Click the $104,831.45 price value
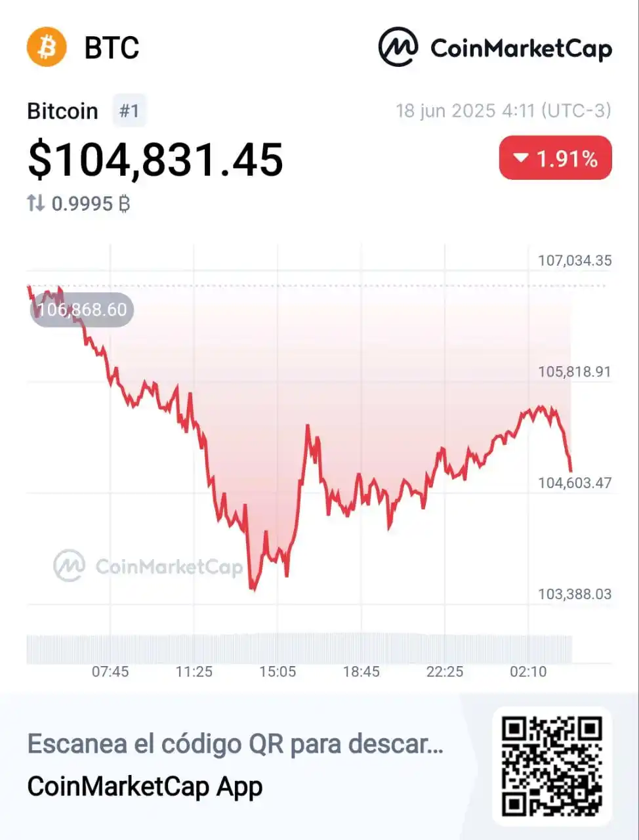This screenshot has height=840, width=639. (155, 160)
